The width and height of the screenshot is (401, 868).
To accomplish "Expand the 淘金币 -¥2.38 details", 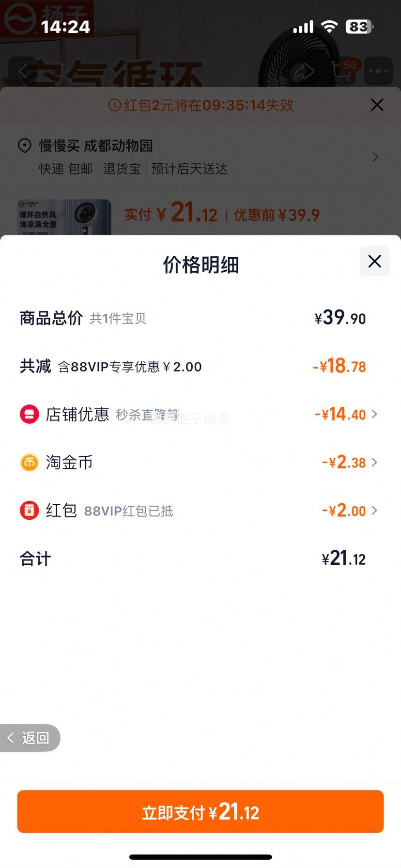I will [350, 463].
